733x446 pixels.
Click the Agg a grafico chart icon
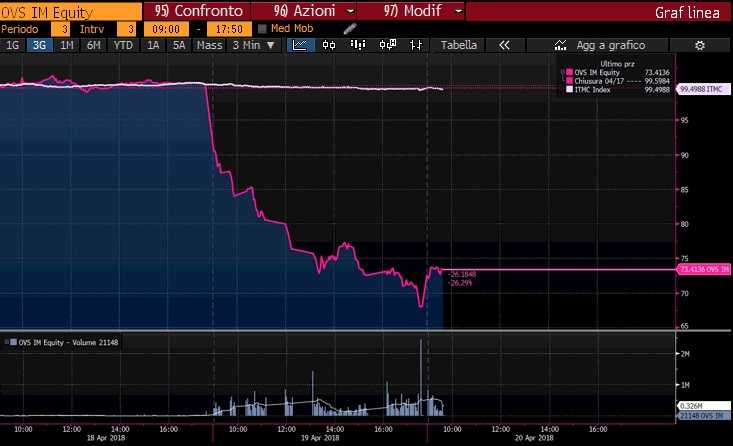(560, 45)
